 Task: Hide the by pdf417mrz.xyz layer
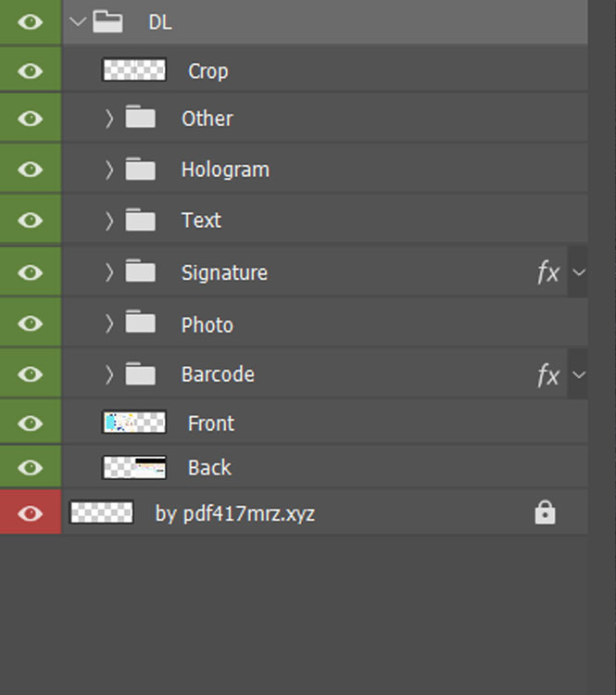pos(30,512)
